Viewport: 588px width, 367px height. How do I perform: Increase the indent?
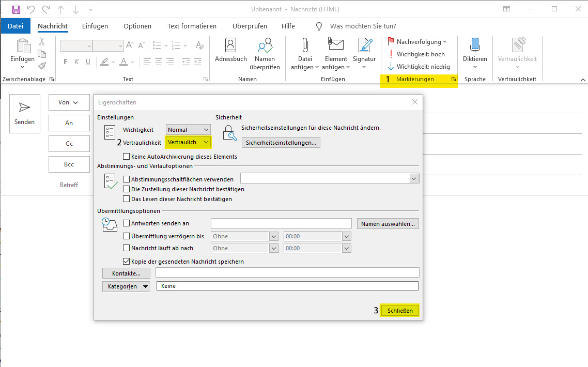pyautogui.click(x=197, y=62)
